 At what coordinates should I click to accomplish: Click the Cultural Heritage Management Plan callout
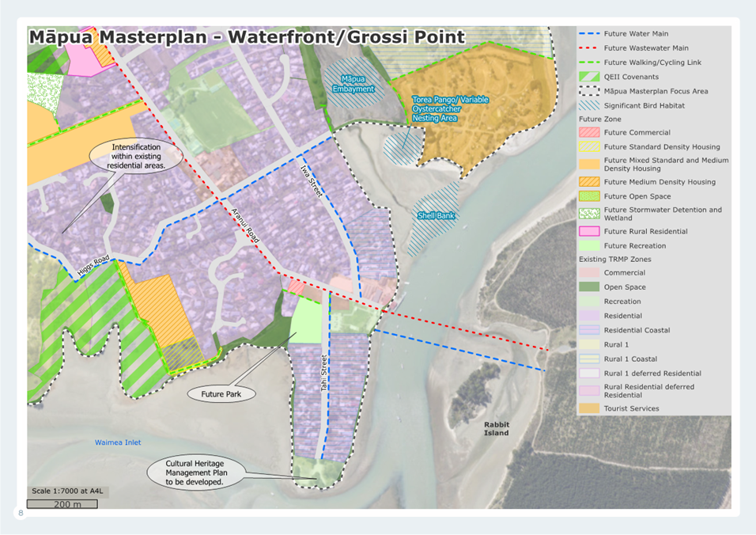tap(195, 472)
